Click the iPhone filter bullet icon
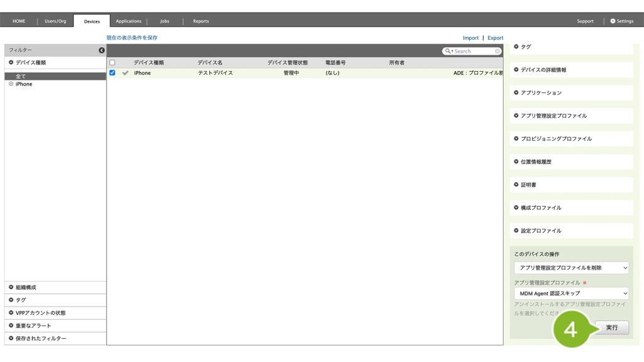This screenshot has width=644, height=362. pos(11,84)
